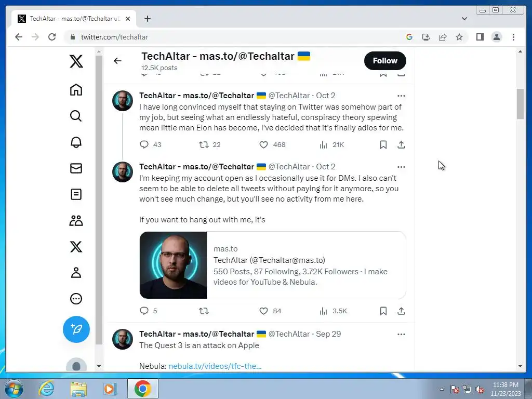This screenshot has width=532, height=399.
Task: Open Messages envelope in sidebar
Action: coord(76,168)
